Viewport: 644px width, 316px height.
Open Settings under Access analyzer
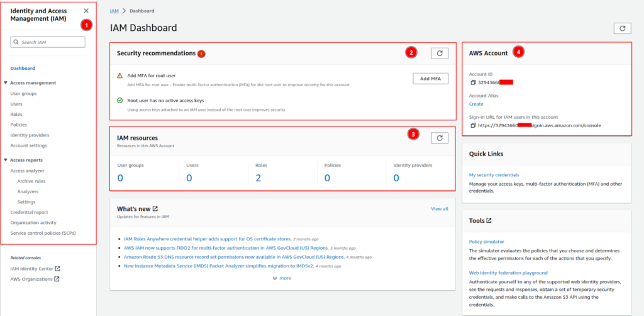coord(26,202)
